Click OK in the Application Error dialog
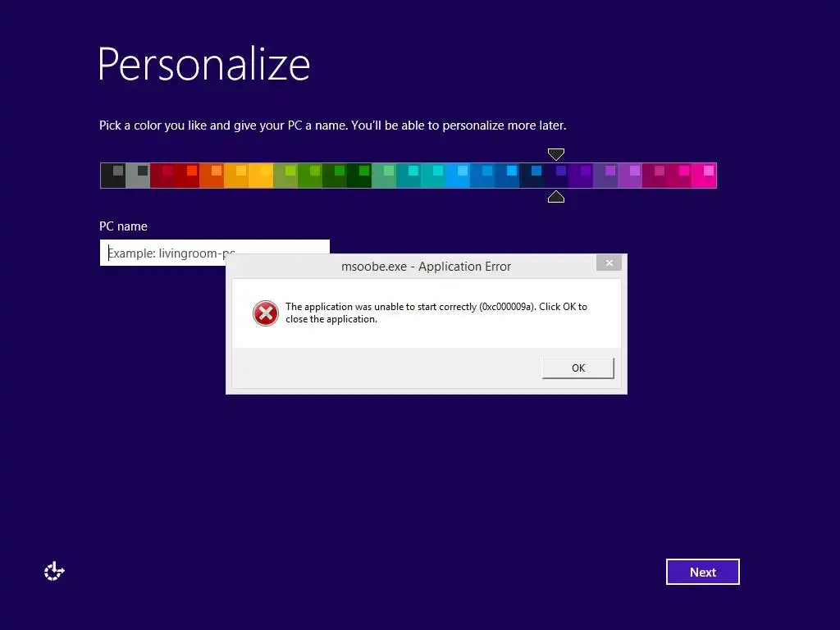Image resolution: width=840 pixels, height=630 pixels. tap(578, 368)
